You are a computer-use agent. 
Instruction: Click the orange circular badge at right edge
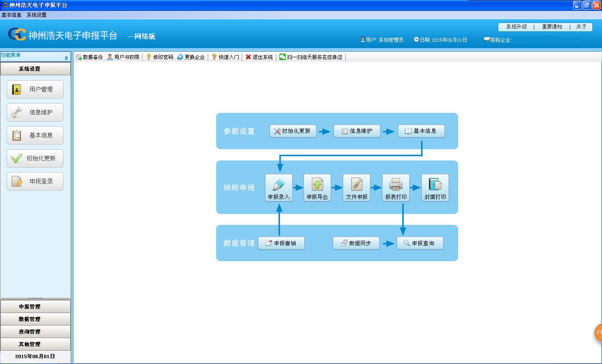tap(598, 333)
